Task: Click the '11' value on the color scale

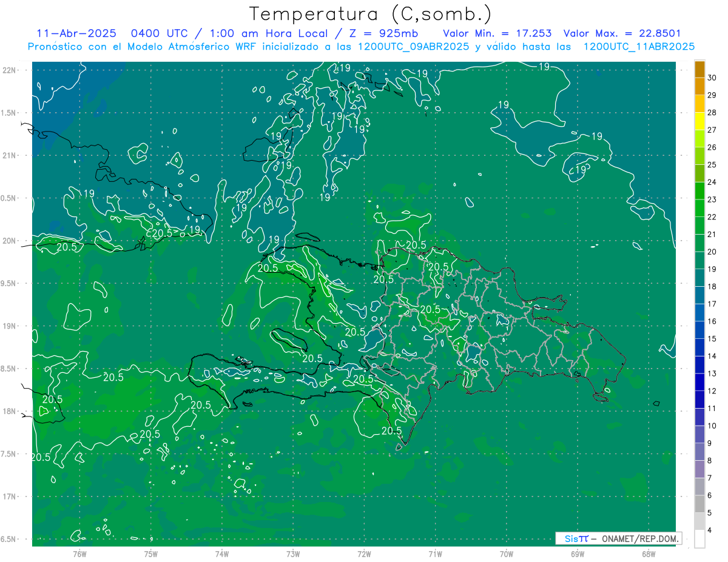Action: pos(712,409)
